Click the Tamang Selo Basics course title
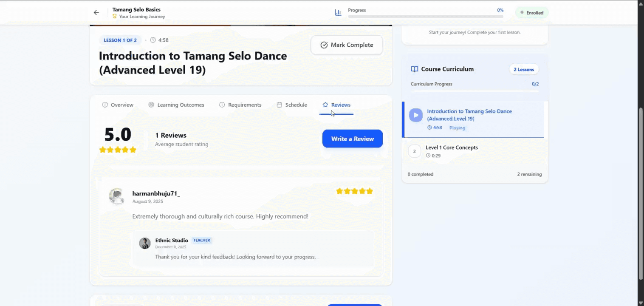This screenshot has width=644, height=306. click(136, 10)
